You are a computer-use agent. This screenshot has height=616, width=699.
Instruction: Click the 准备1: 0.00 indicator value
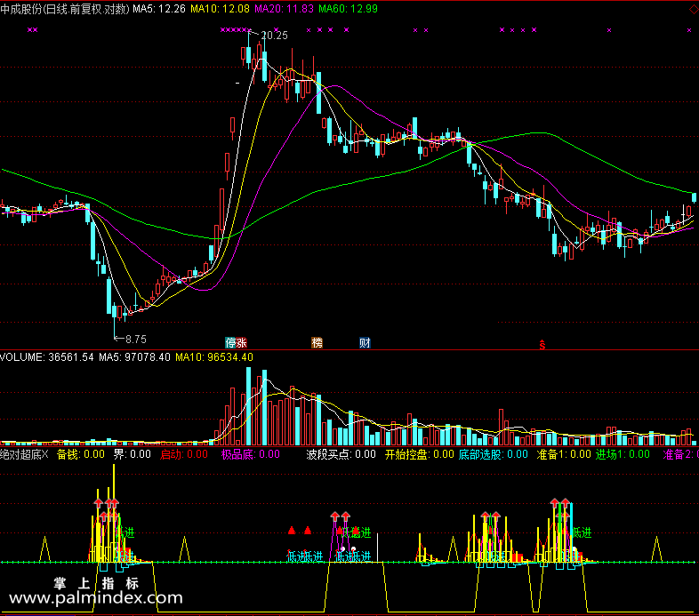click(x=564, y=454)
